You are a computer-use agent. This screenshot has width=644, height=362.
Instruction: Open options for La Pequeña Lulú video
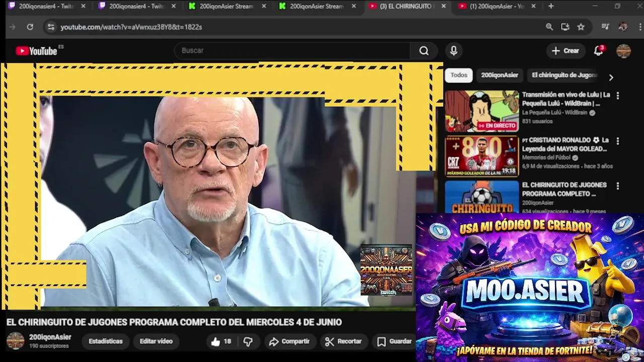(618, 96)
